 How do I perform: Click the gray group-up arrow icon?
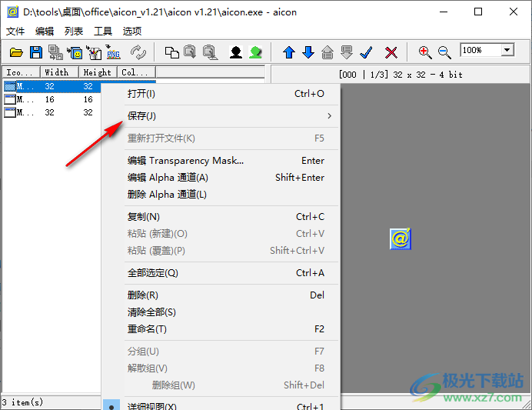[328, 52]
